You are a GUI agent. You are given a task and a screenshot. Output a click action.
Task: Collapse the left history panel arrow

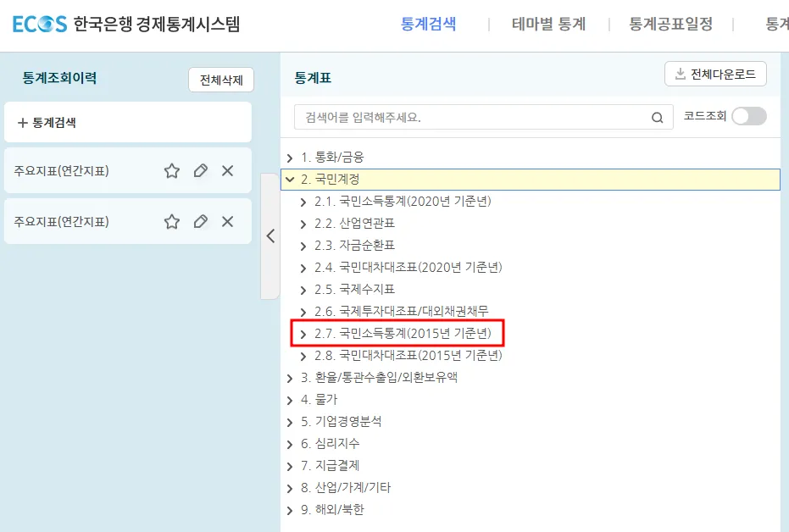(270, 236)
